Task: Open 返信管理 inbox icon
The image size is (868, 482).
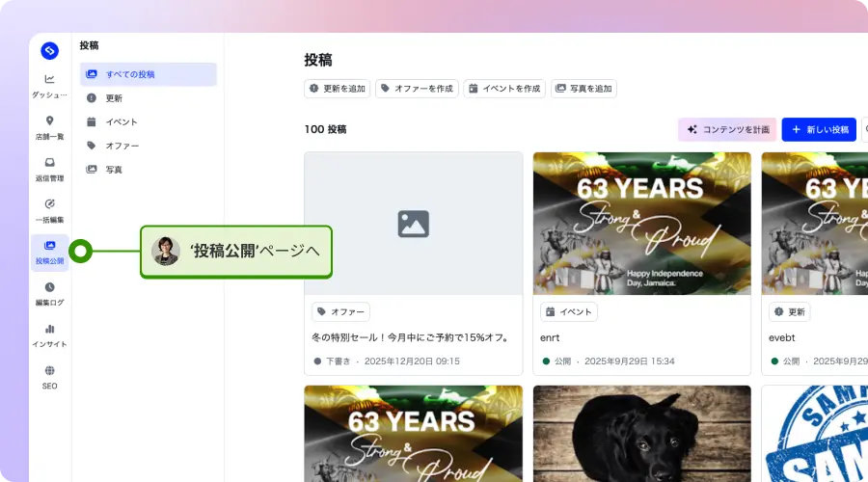Action: pos(49,162)
